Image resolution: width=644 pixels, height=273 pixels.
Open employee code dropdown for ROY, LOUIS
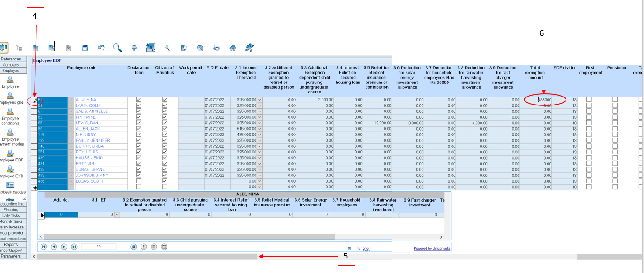coord(71,152)
